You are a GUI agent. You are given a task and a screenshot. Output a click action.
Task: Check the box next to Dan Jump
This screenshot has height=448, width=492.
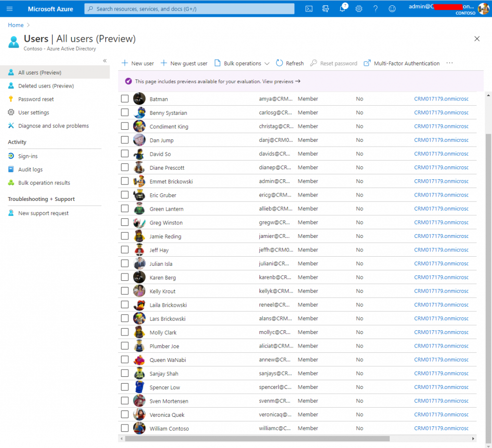(125, 140)
